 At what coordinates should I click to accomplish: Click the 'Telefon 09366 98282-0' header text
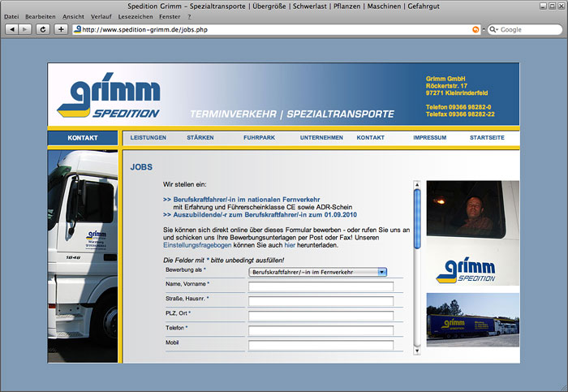(458, 107)
